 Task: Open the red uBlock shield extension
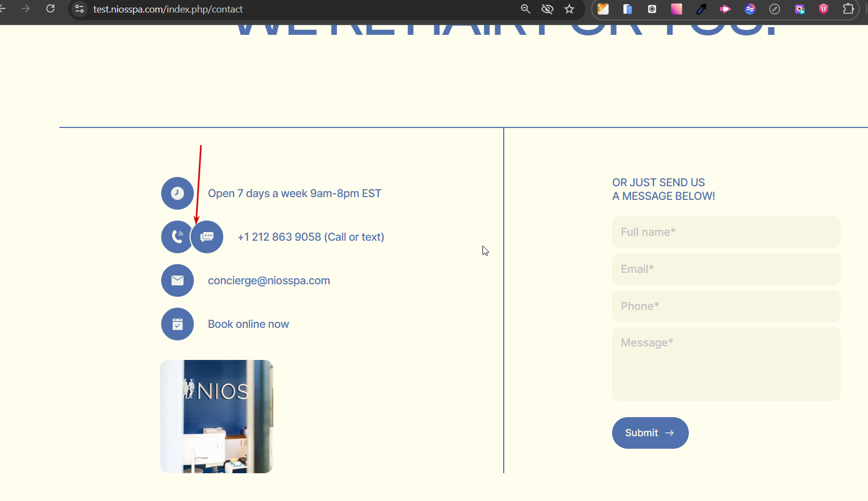pos(823,9)
